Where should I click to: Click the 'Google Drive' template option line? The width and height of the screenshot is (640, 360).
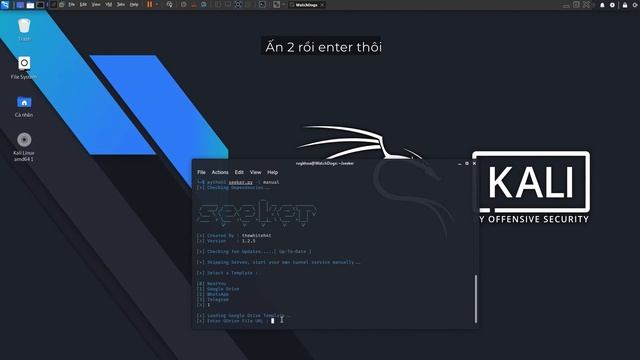pos(218,289)
